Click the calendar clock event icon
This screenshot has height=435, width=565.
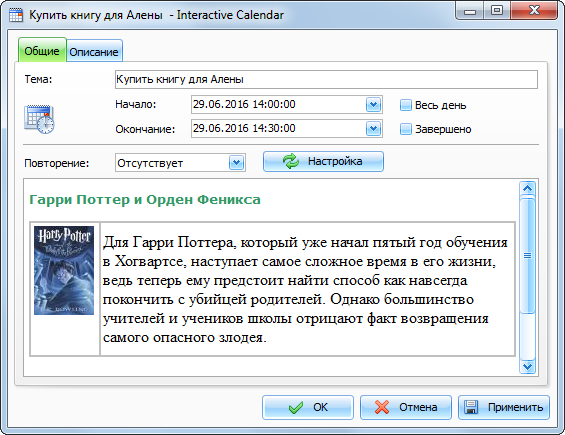[39, 119]
